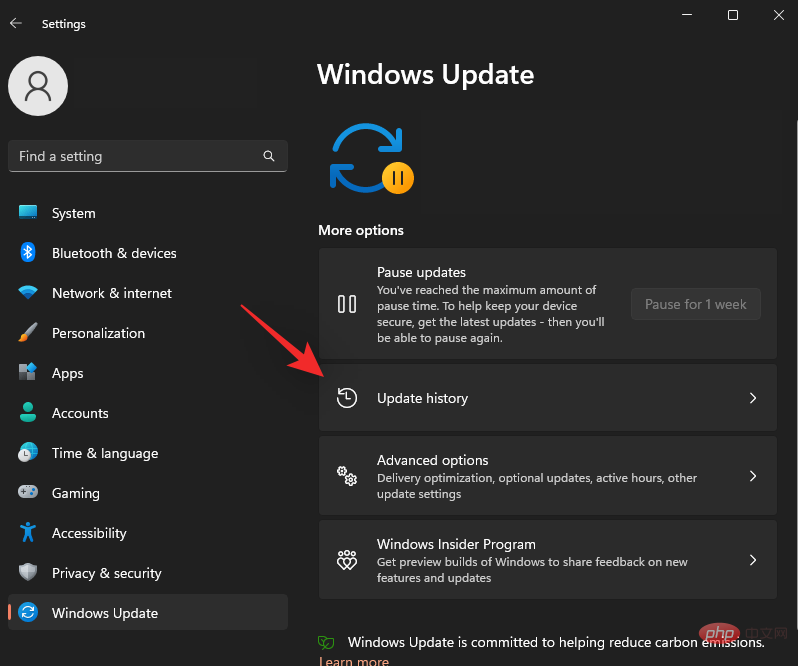The height and width of the screenshot is (666, 798).
Task: Select Windows Update in the sidebar
Action: tap(105, 613)
